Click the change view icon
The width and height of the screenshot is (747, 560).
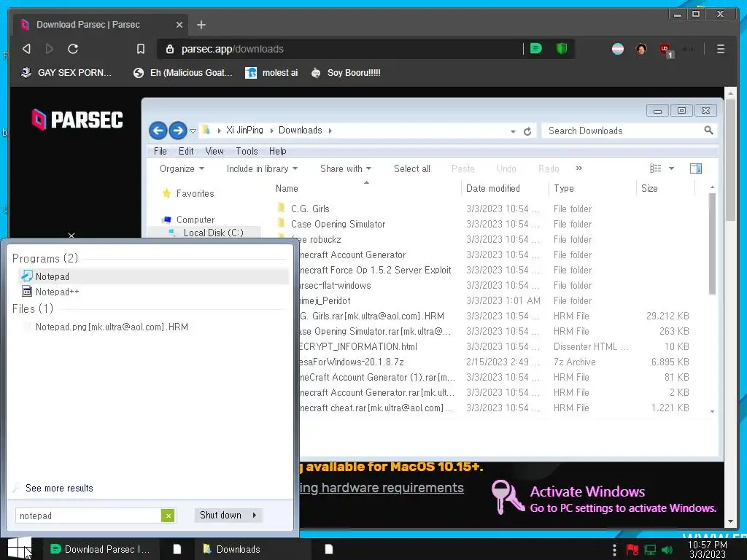point(656,168)
